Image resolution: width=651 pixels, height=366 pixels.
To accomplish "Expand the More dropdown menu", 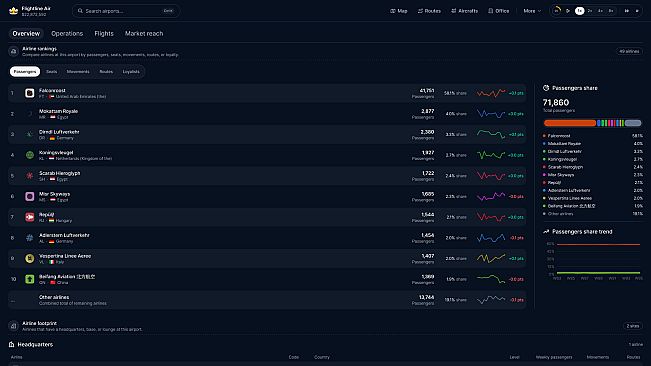I will pos(532,11).
